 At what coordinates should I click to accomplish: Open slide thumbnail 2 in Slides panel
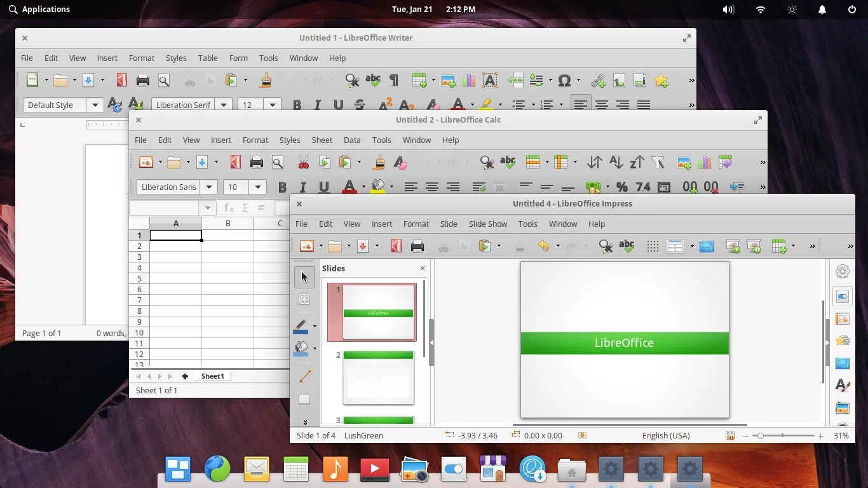(378, 377)
